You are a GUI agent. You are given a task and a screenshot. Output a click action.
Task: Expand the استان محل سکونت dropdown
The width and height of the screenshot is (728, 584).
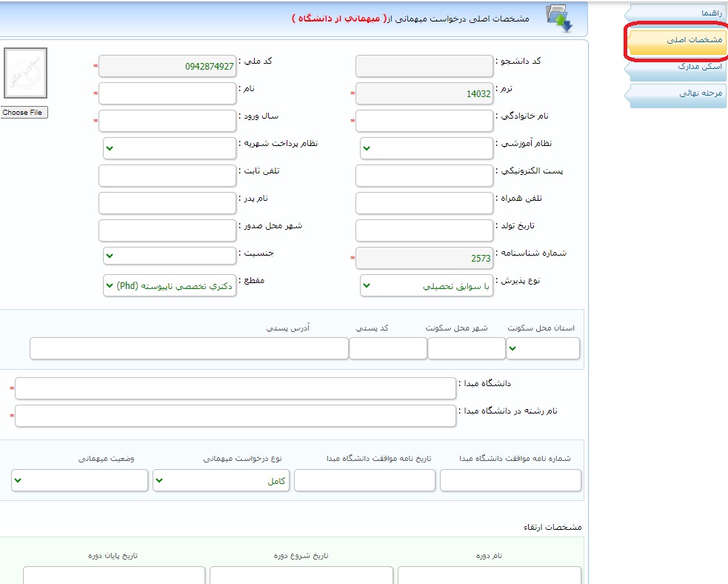[x=543, y=348]
